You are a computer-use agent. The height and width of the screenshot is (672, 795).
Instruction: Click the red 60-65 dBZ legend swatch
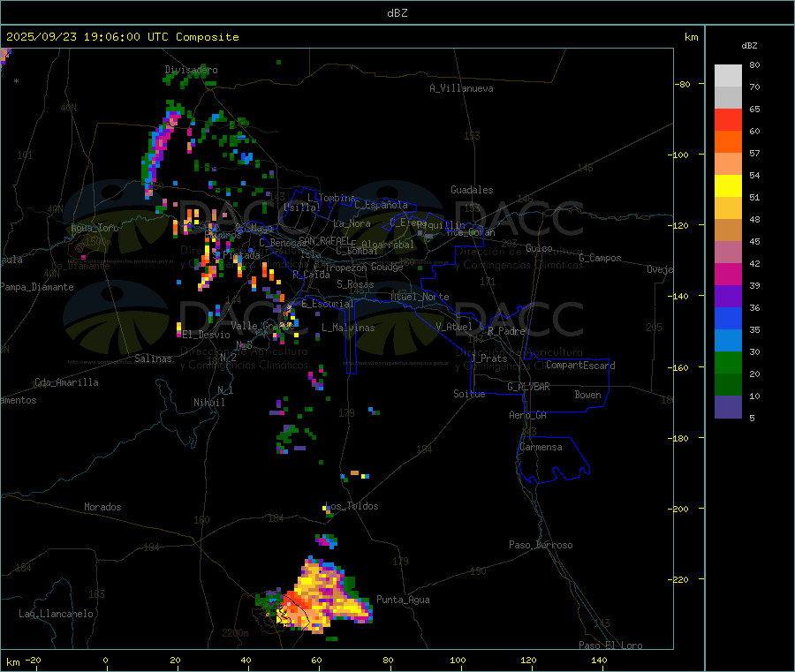[728, 119]
